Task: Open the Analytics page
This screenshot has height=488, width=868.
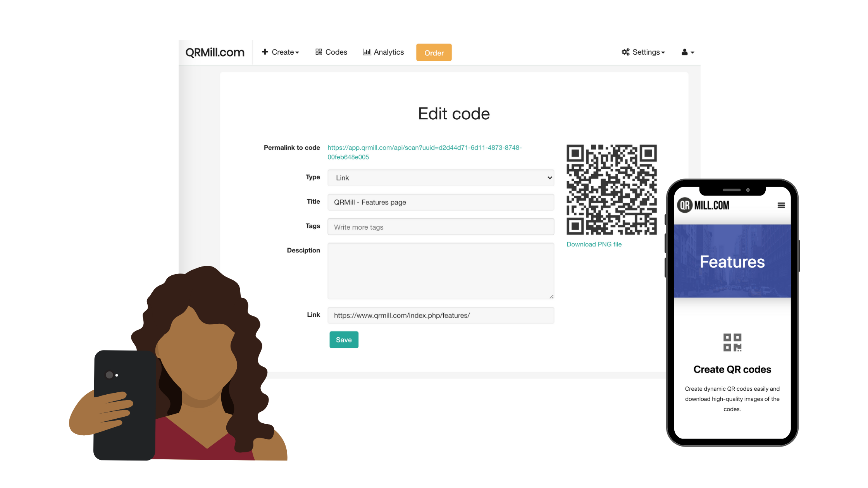Action: [383, 52]
